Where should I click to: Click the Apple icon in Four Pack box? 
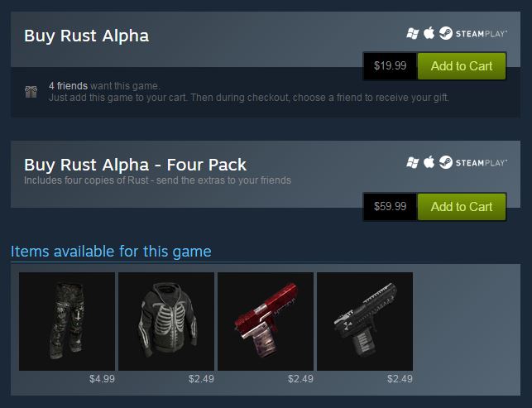pos(429,162)
